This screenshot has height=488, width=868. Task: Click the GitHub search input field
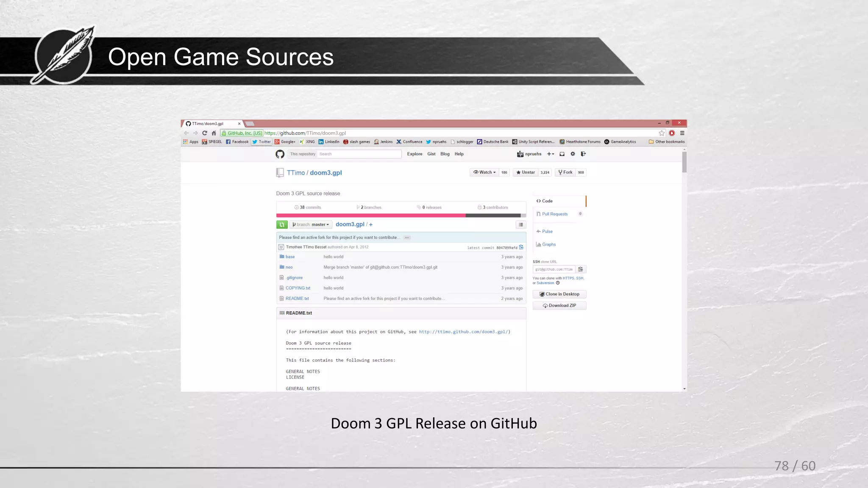tap(359, 154)
